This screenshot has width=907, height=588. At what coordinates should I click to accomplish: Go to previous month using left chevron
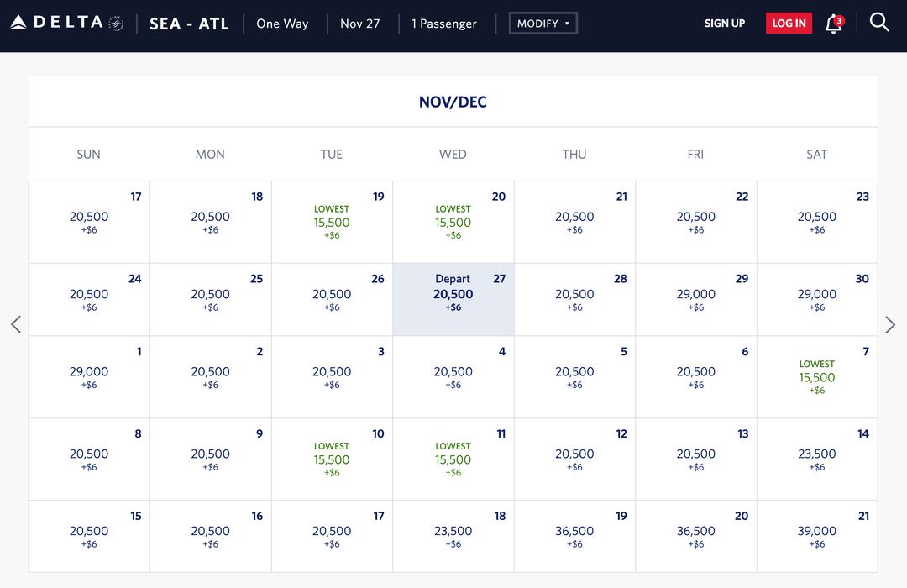pos(15,324)
